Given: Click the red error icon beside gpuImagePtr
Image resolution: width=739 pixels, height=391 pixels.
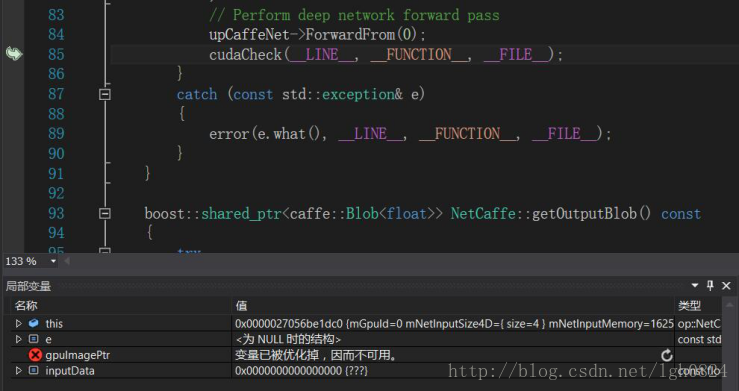Looking at the screenshot, I should [35, 355].
